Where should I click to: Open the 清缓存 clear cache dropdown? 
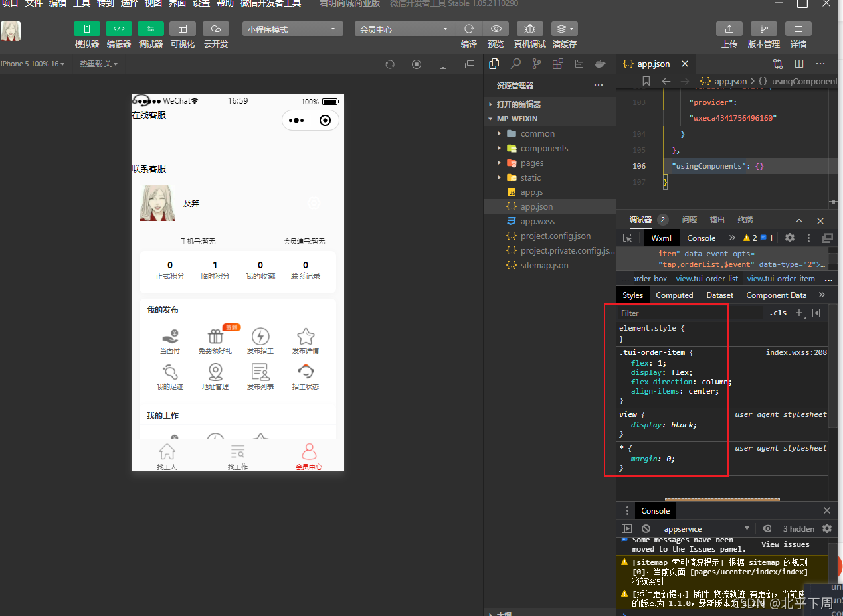pos(565,29)
